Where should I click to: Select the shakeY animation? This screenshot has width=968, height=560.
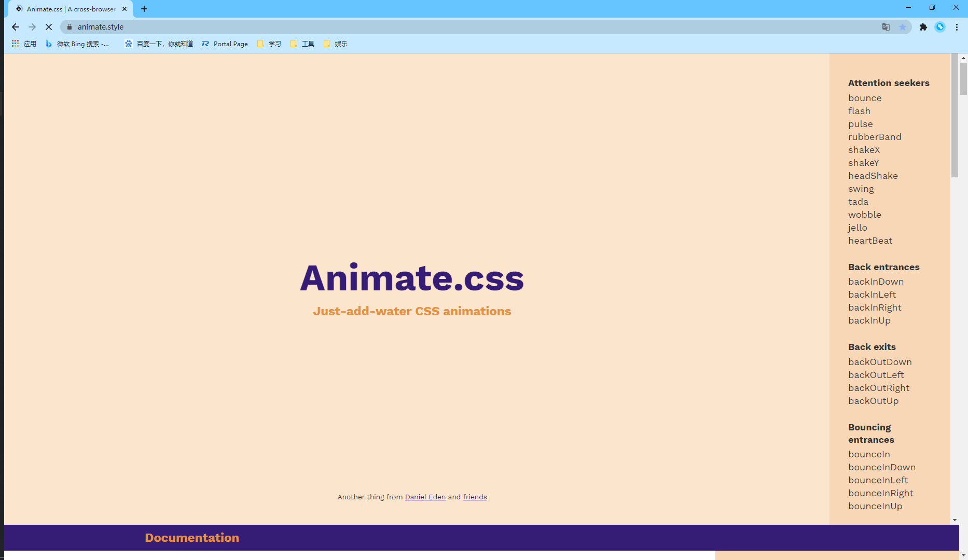click(864, 163)
